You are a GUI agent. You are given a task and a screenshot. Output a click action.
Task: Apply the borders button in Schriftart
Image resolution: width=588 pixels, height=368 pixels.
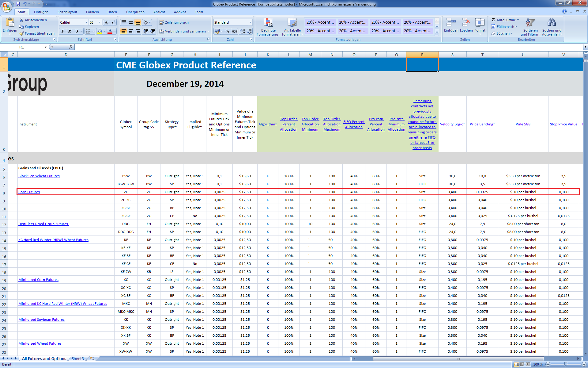(x=88, y=31)
